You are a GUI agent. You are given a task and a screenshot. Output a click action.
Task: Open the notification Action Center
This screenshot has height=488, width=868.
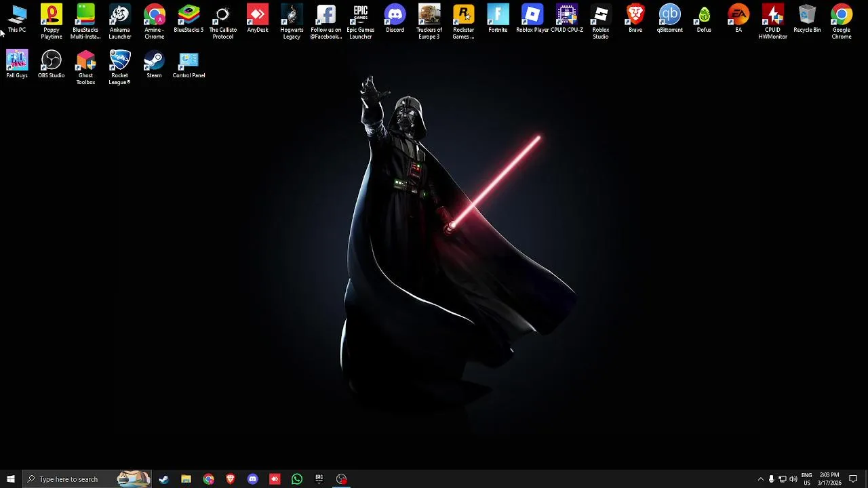(853, 479)
